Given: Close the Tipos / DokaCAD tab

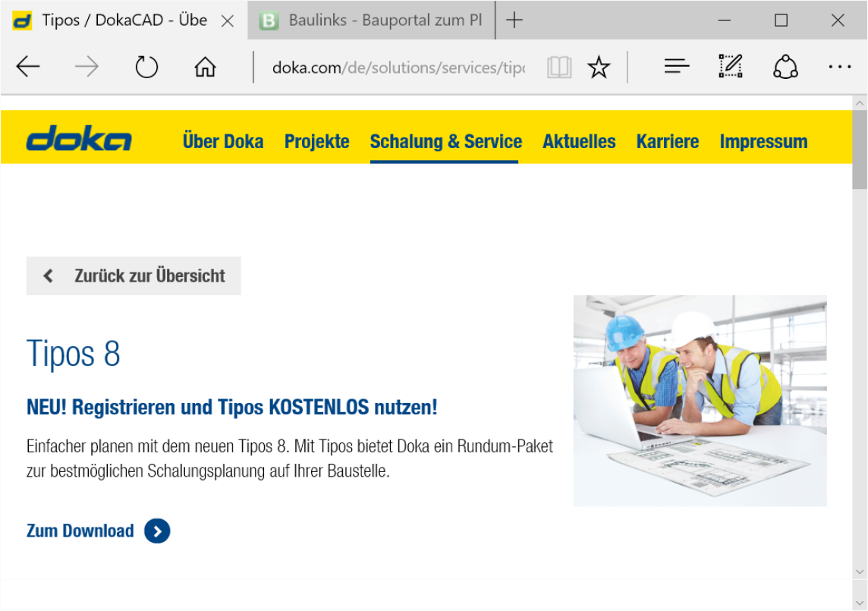Looking at the screenshot, I should point(228,21).
